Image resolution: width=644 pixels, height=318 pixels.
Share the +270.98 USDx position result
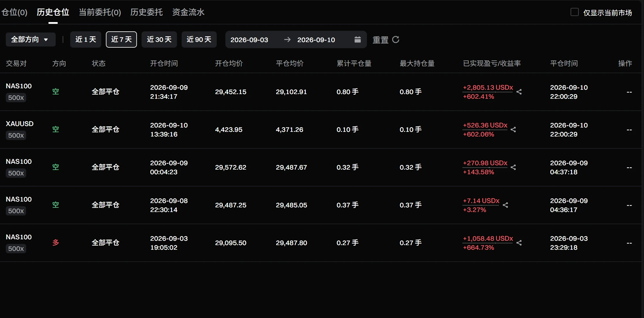tap(513, 167)
